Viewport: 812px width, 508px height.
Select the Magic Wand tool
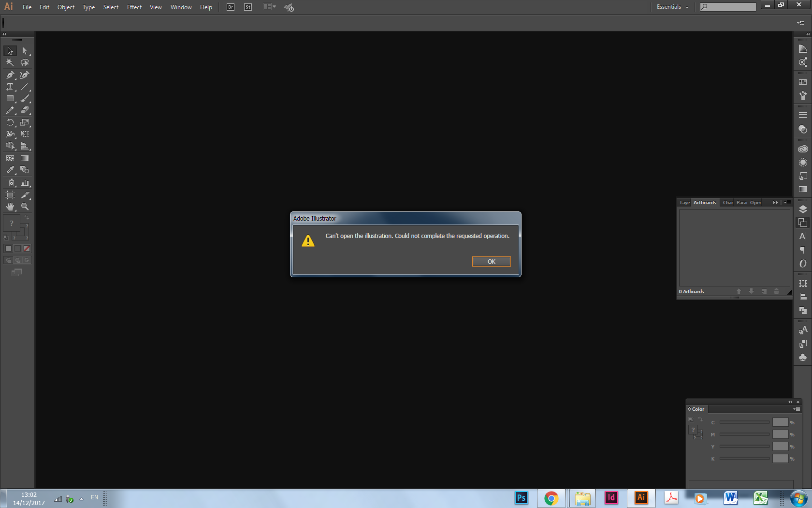pos(10,62)
